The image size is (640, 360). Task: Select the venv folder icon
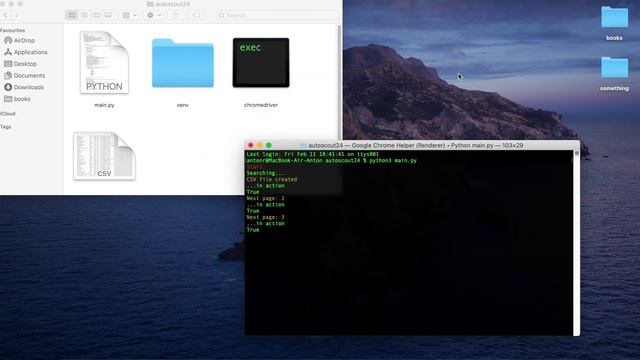(182, 63)
